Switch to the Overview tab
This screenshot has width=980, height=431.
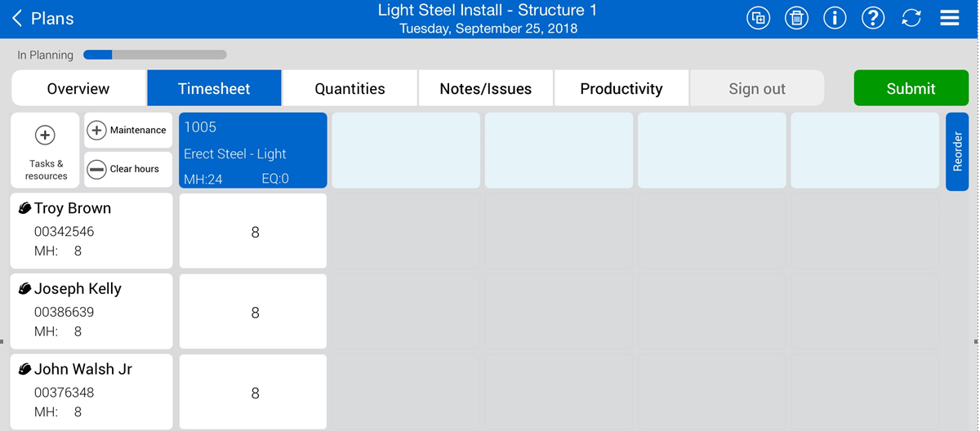click(x=78, y=88)
